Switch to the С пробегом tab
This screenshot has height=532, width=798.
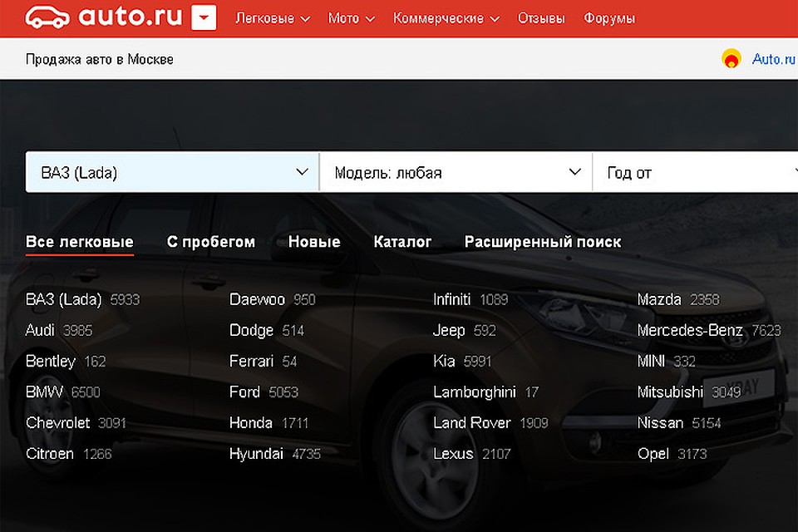pyautogui.click(x=210, y=242)
